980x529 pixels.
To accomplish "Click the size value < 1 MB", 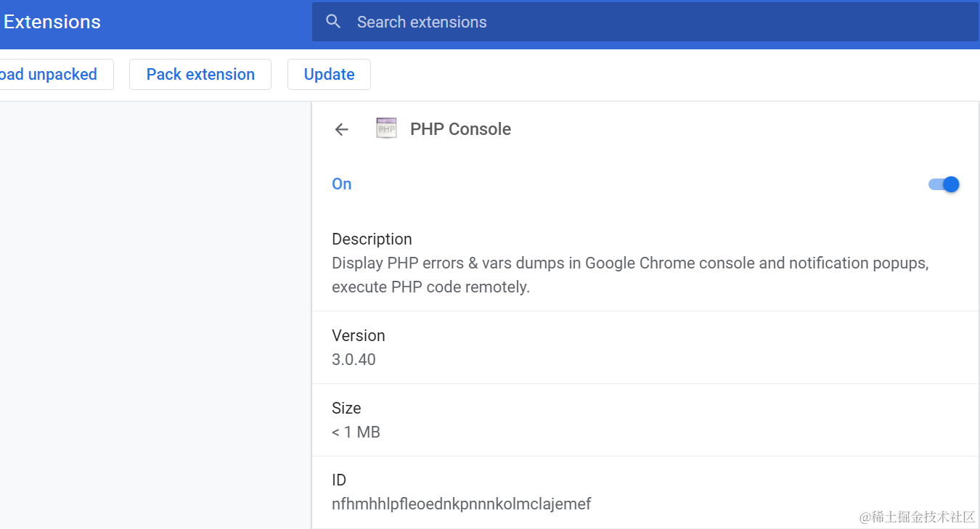I will (356, 432).
